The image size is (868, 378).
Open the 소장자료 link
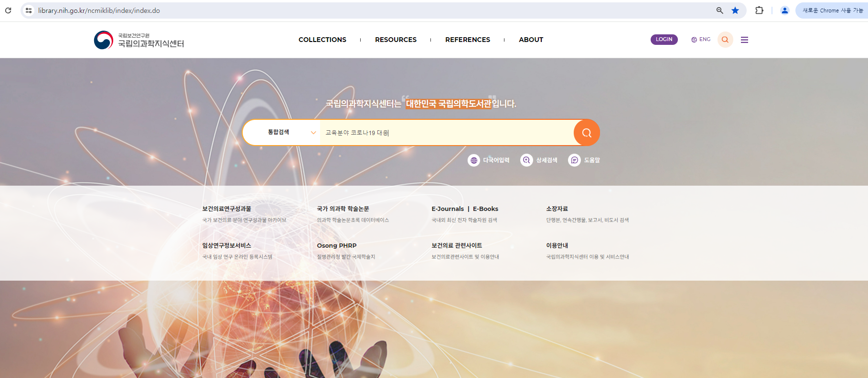(557, 209)
